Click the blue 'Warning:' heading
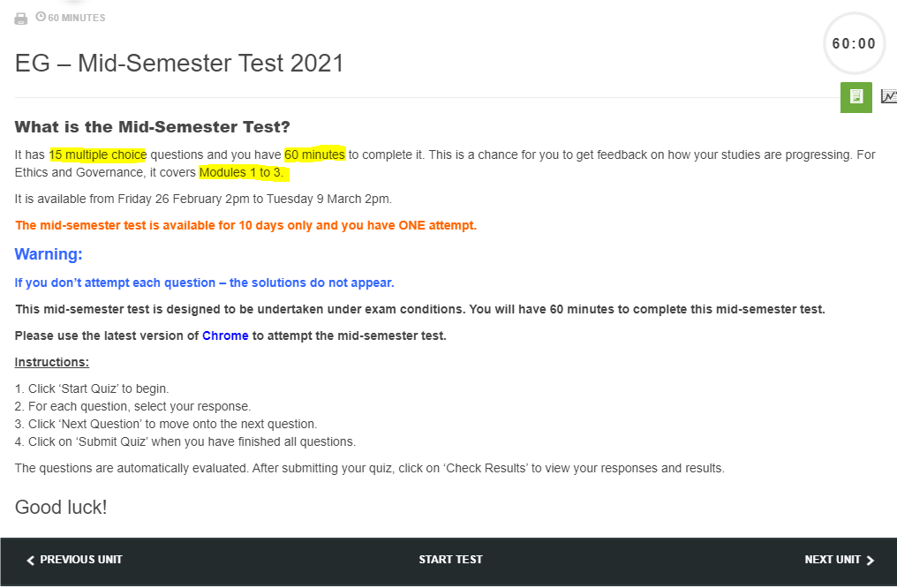This screenshot has width=897, height=588. (x=49, y=254)
